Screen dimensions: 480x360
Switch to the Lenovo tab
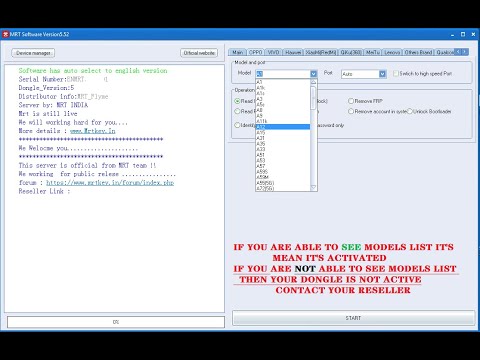click(392, 52)
